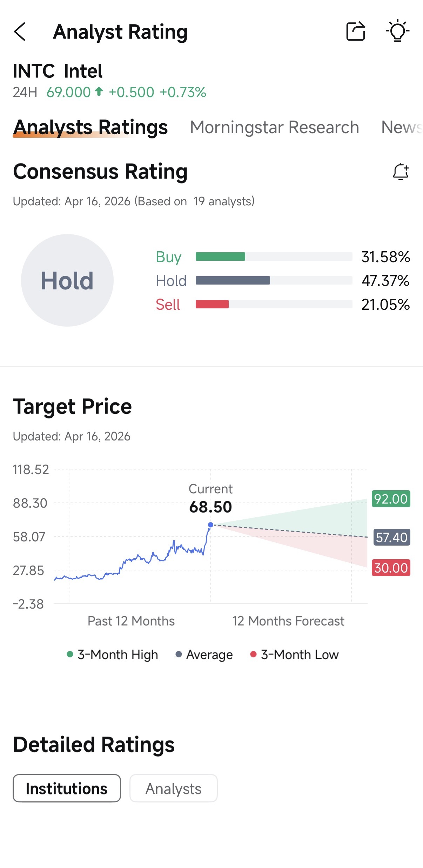The image size is (423, 868).
Task: Tap the 92.00 high target label
Action: [x=391, y=498]
